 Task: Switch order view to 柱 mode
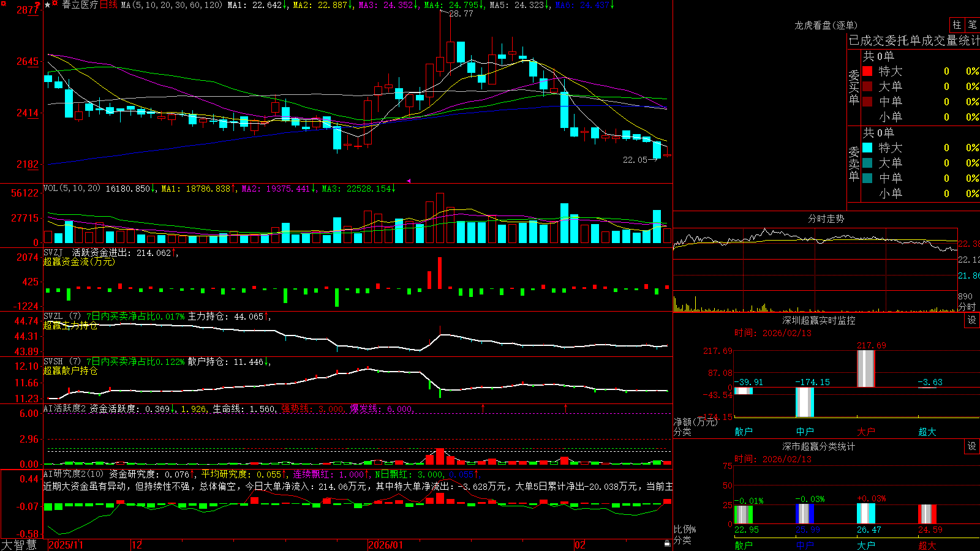(x=957, y=24)
